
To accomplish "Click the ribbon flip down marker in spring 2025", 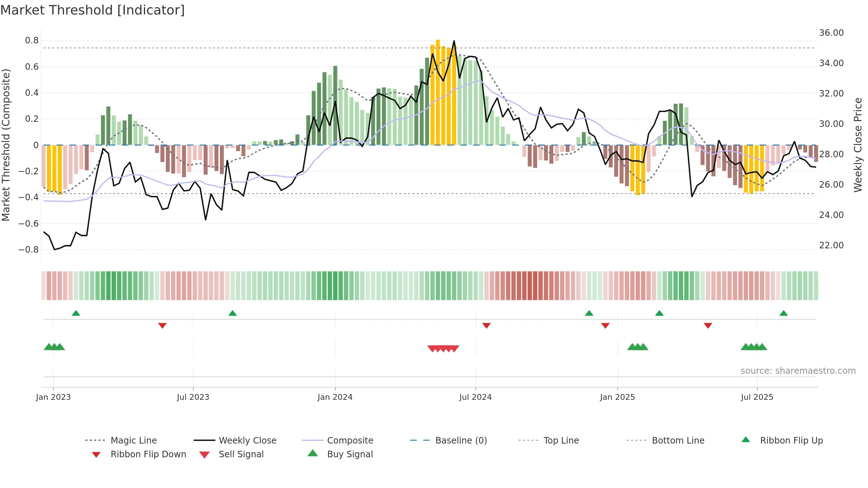I will tap(708, 326).
